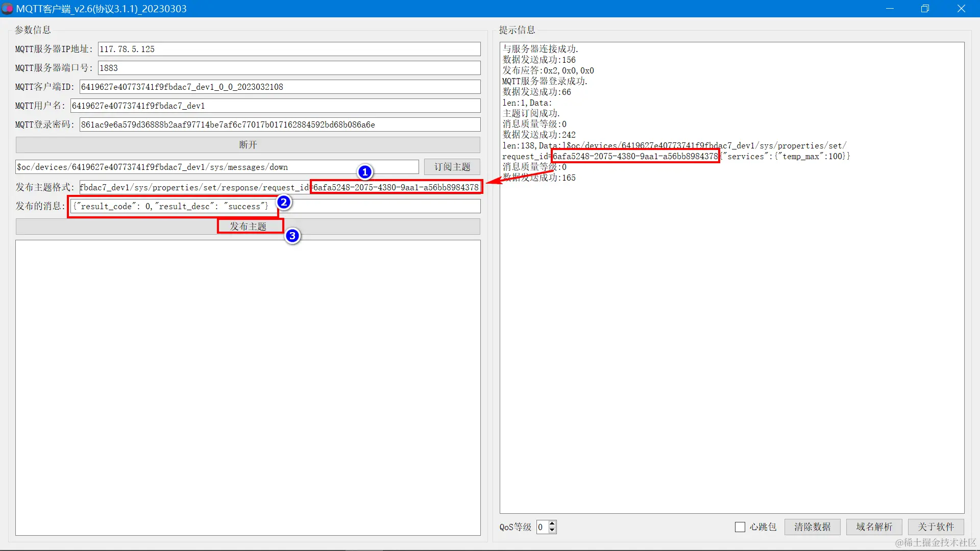Increase QoS level with up arrow
Image resolution: width=980 pixels, height=551 pixels.
click(x=552, y=523)
